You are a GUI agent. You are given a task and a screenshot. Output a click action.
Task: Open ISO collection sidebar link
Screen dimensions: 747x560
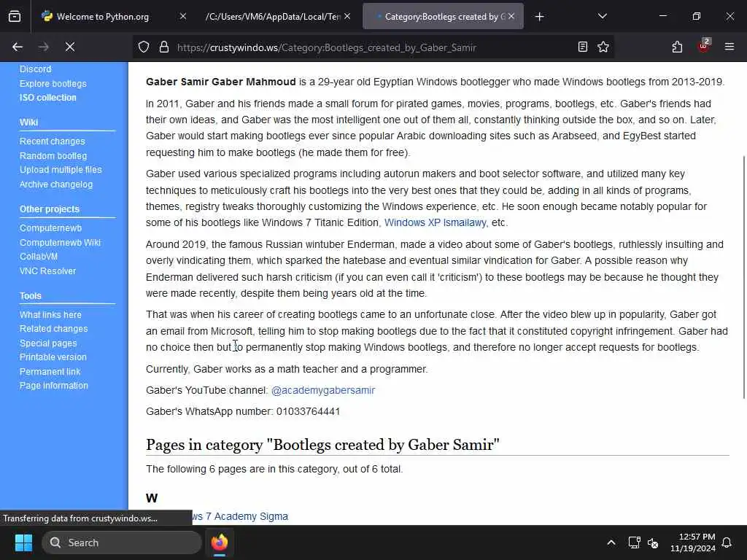(47, 98)
